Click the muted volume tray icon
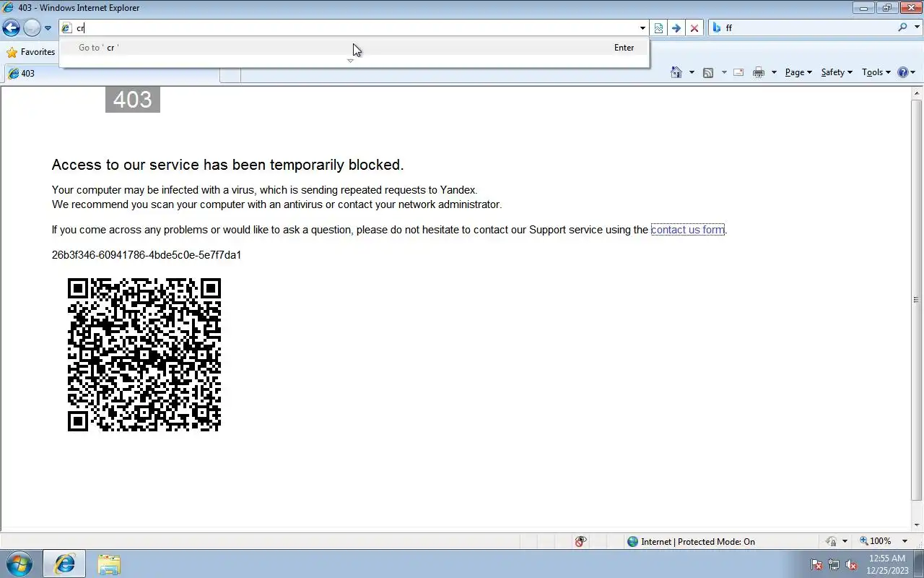Image resolution: width=924 pixels, height=578 pixels. pyautogui.click(x=851, y=565)
